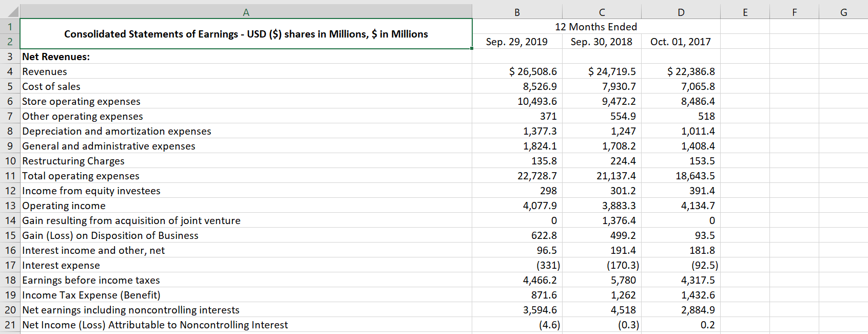Select 'Total operating expenses' label cell

[246, 176]
